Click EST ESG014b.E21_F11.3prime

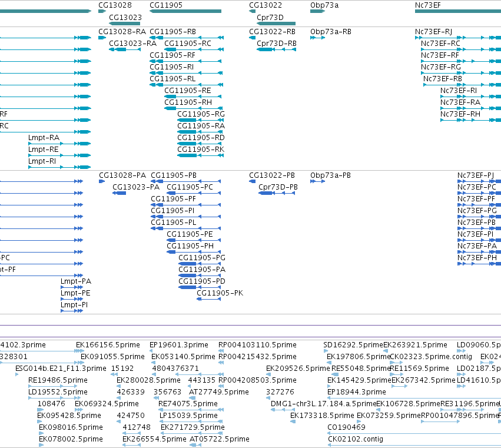61,369
